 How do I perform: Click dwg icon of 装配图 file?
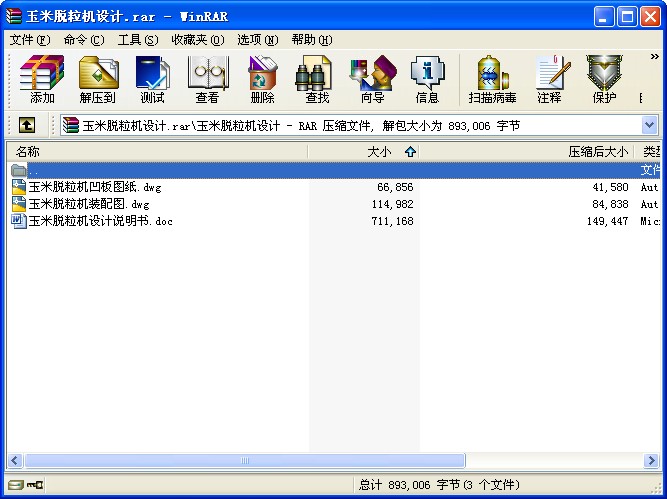coord(19,204)
